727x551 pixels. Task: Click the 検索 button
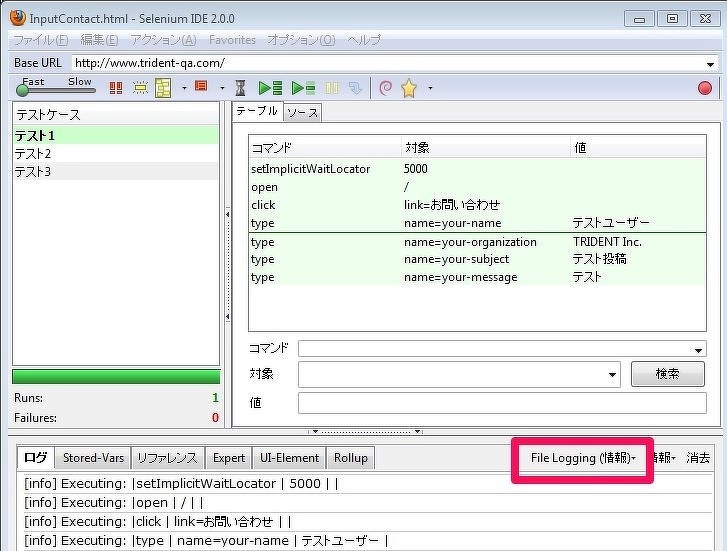point(667,374)
